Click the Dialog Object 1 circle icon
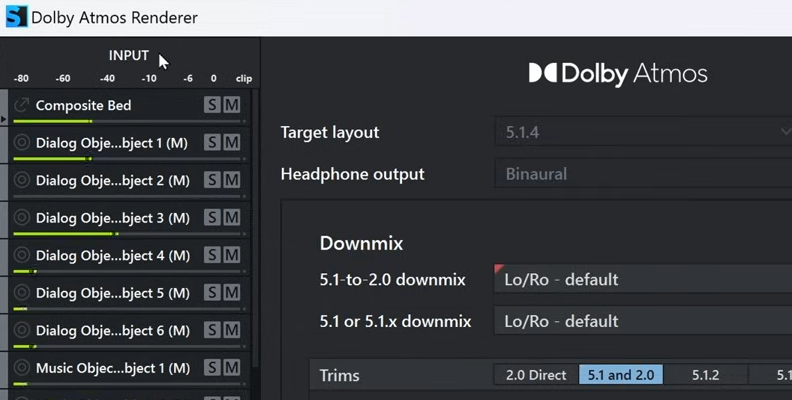The width and height of the screenshot is (792, 400). [22, 143]
